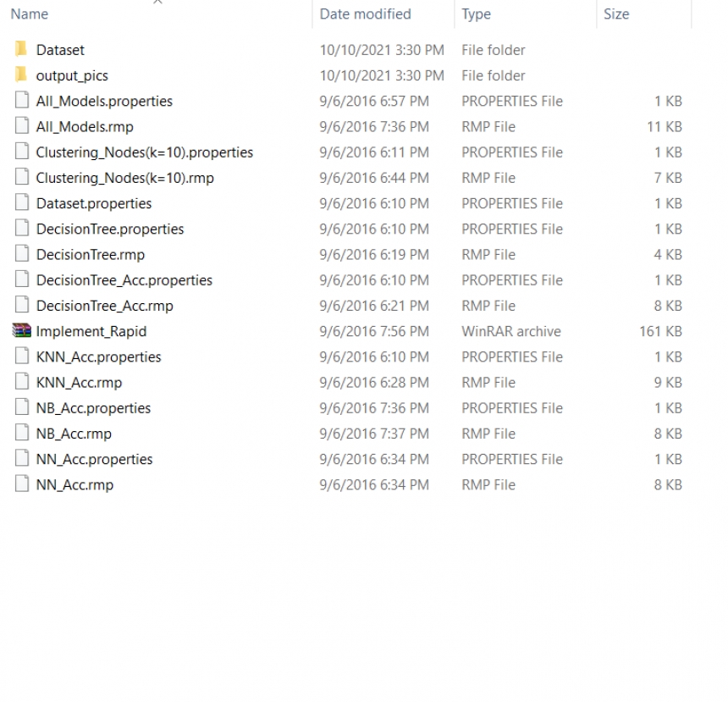
Task: Select the Dataset.properties file name
Action: [x=94, y=203]
